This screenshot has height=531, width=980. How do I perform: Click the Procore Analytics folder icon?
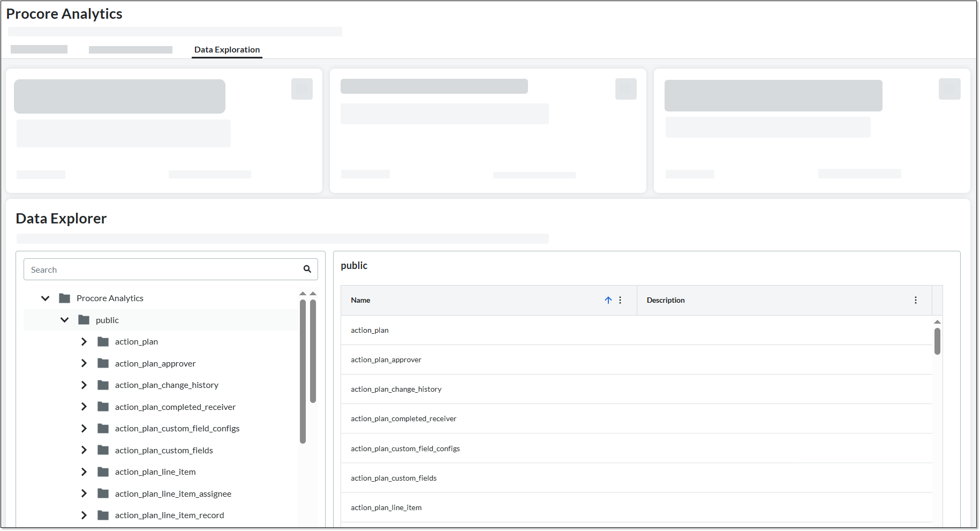pyautogui.click(x=65, y=298)
